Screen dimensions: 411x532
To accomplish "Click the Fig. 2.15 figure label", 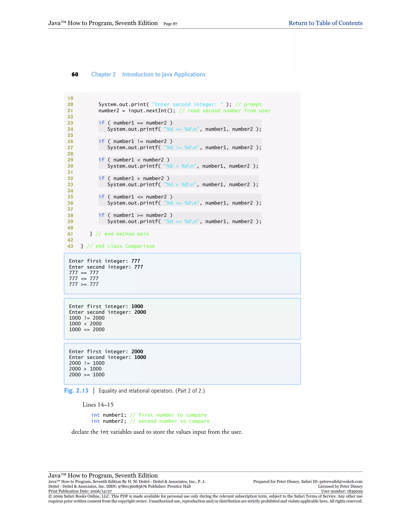I will coord(76,390).
